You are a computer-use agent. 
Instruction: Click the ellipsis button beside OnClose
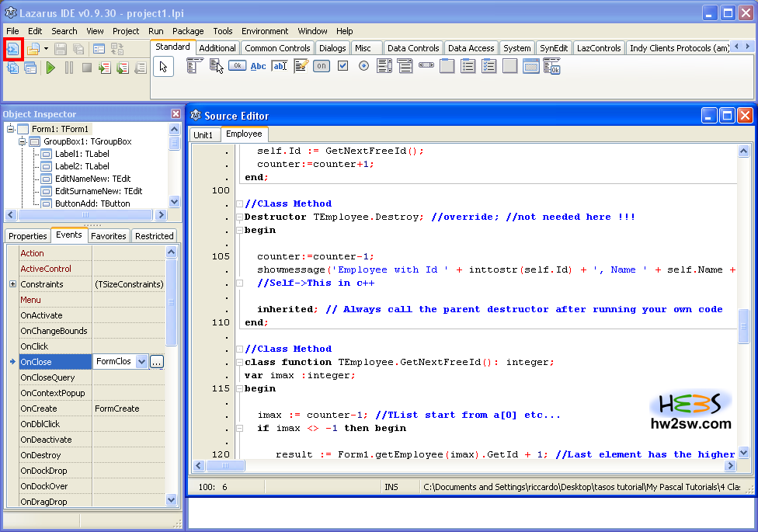point(157,362)
